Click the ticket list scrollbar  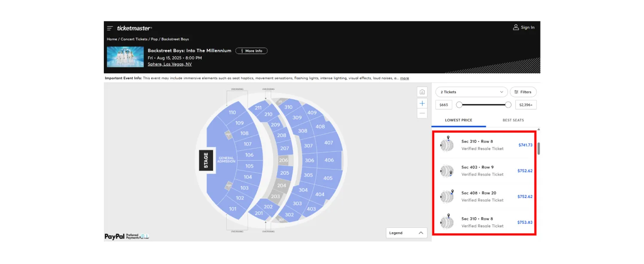click(538, 149)
